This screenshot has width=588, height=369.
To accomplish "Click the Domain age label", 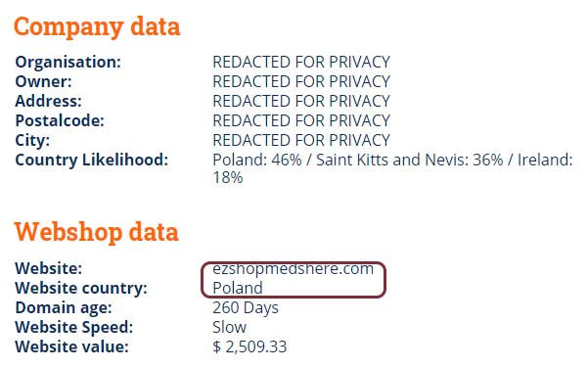I will click(64, 307).
